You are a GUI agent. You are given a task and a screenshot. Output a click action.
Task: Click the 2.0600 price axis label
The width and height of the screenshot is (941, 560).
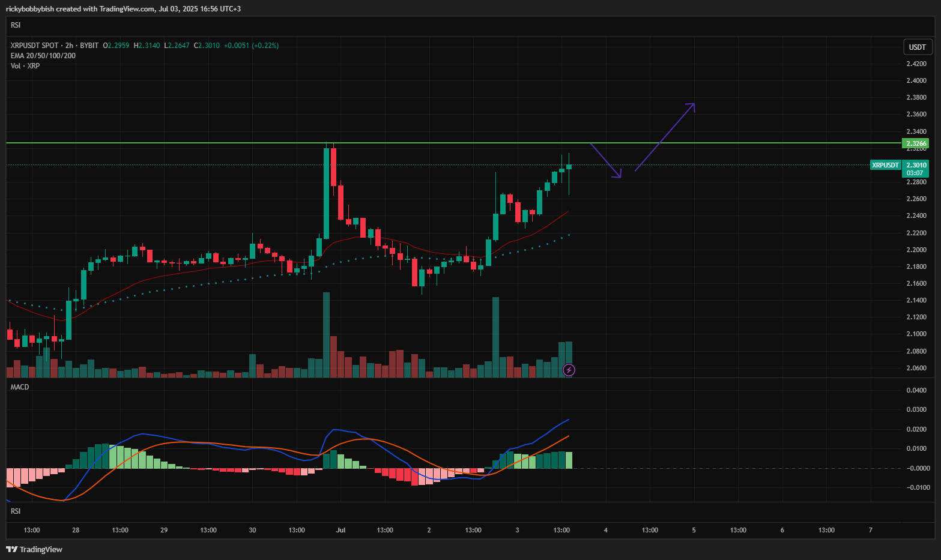pos(916,368)
